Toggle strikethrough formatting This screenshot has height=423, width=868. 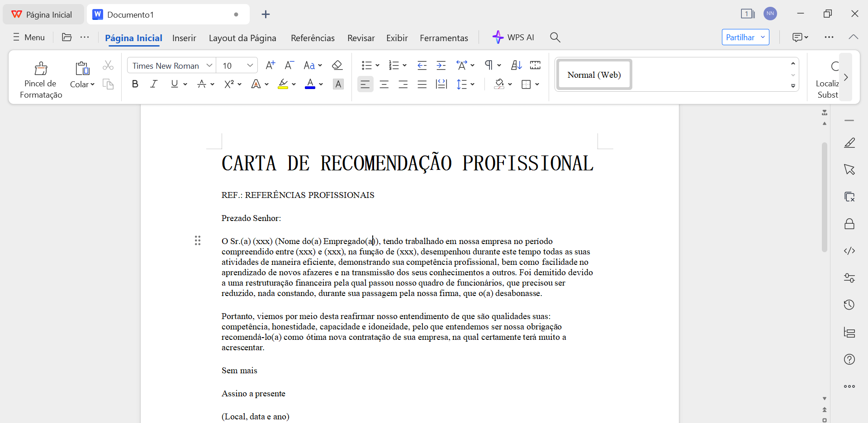202,84
